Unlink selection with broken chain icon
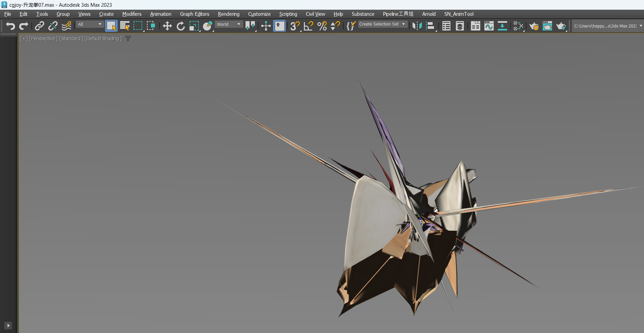This screenshot has height=333, width=644. click(x=53, y=26)
